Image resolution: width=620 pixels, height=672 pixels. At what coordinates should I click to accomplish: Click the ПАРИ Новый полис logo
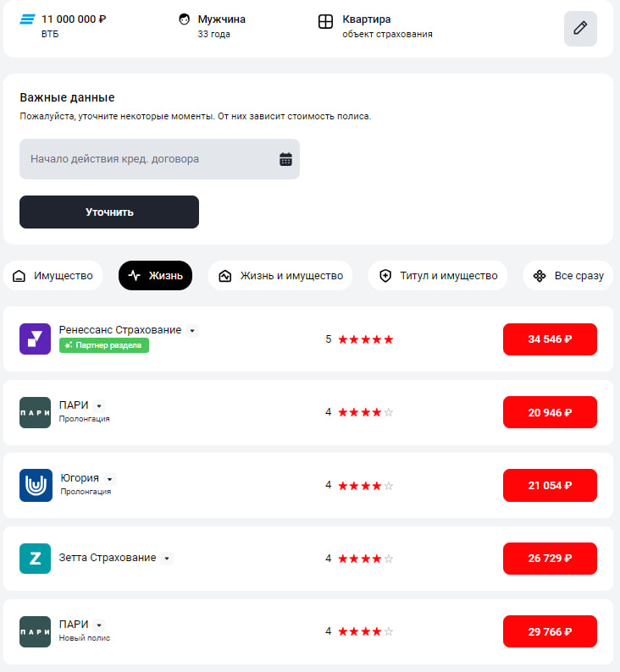(36, 631)
